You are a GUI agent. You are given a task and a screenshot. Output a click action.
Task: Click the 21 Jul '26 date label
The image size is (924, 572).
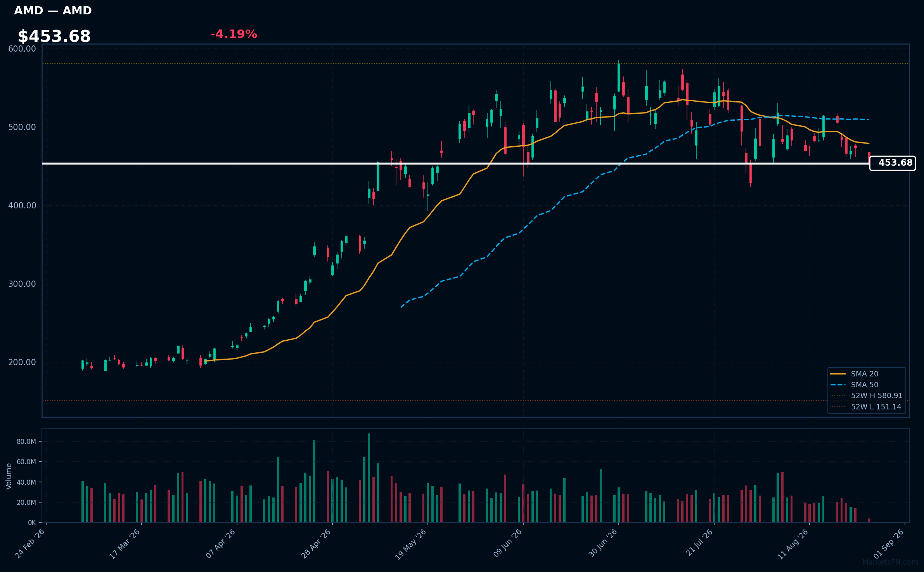(x=699, y=543)
